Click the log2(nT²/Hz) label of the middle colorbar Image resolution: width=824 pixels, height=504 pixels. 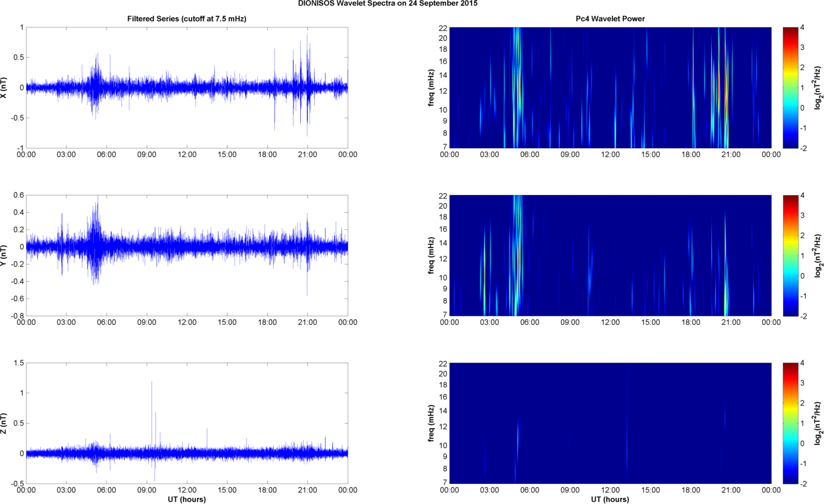(819, 255)
